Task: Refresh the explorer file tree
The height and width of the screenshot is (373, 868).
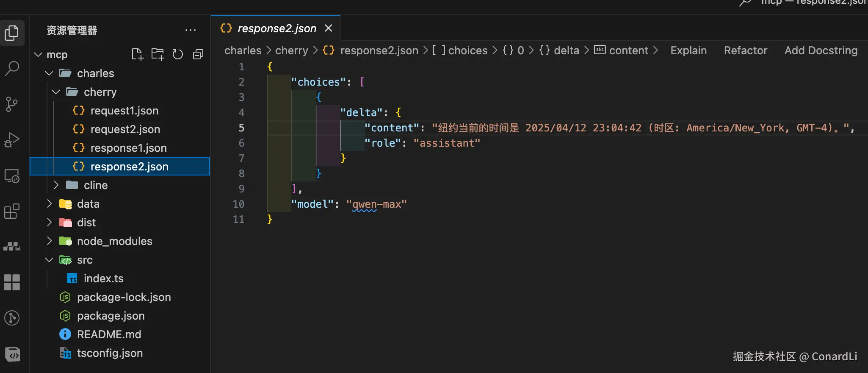Action: click(x=178, y=55)
